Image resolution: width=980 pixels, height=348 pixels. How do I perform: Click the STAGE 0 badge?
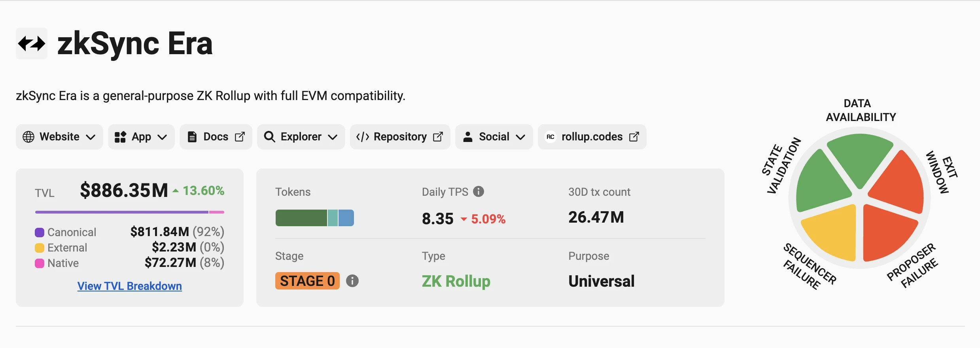point(307,281)
